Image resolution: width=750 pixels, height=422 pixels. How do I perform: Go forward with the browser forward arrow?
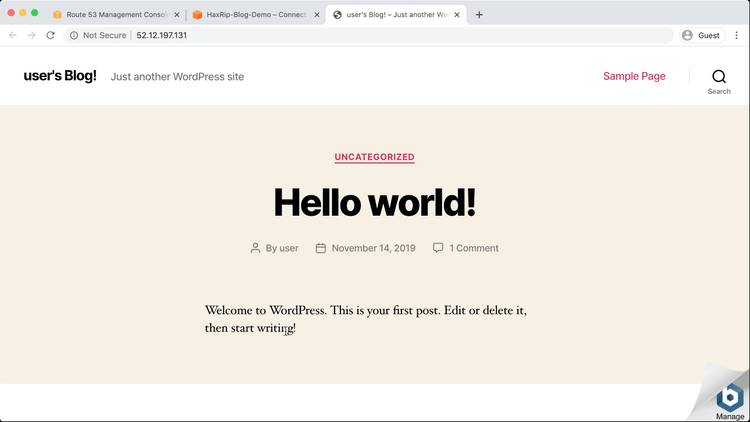coord(32,35)
